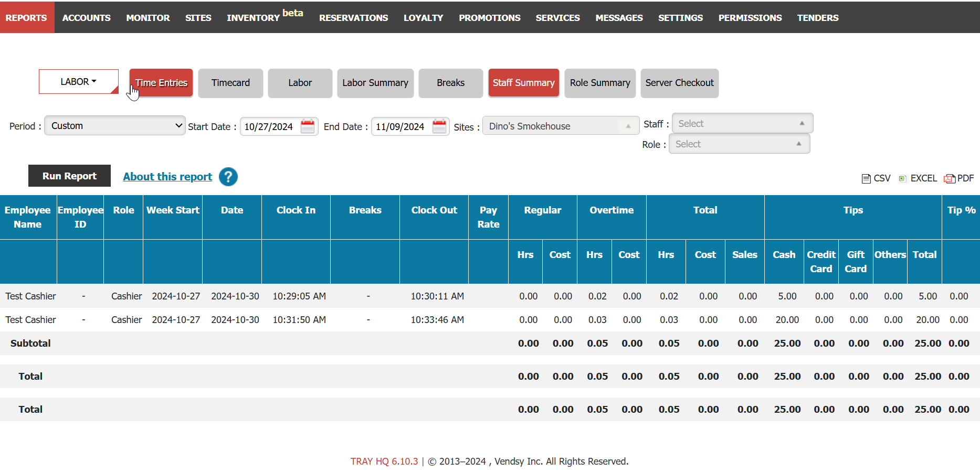
Task: Open the Role select dropdown
Action: [739, 144]
